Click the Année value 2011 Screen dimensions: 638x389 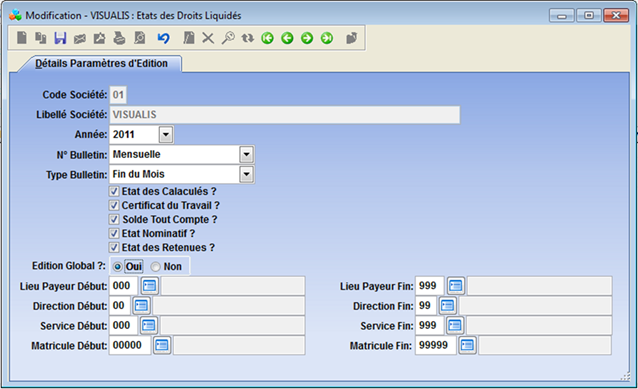point(124,134)
